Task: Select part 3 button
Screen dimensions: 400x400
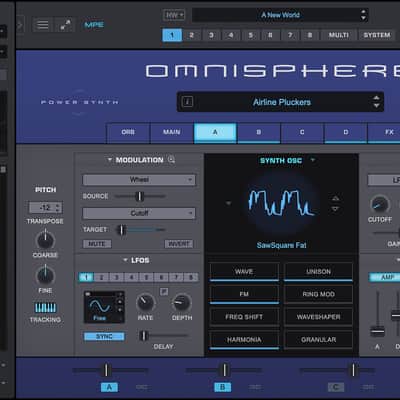Action: point(211,35)
